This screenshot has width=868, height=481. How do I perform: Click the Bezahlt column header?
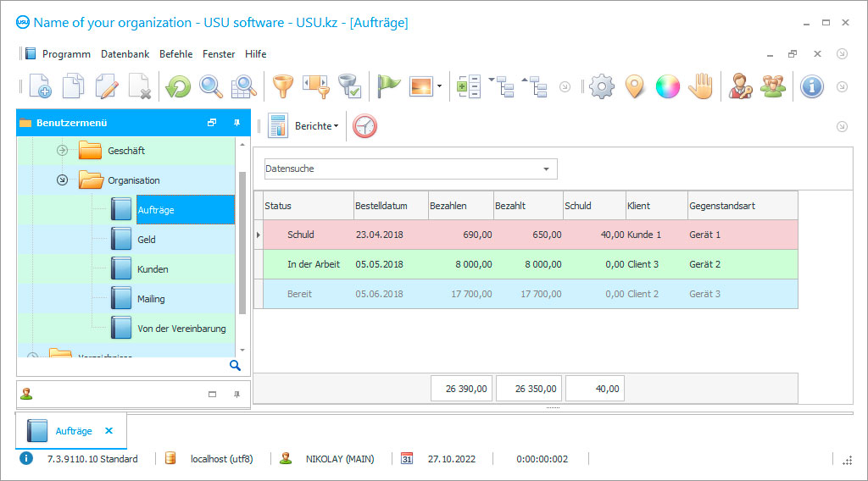528,206
